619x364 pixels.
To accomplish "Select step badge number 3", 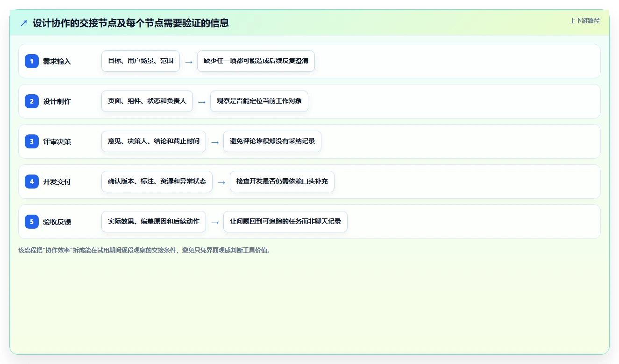I will 32,141.
